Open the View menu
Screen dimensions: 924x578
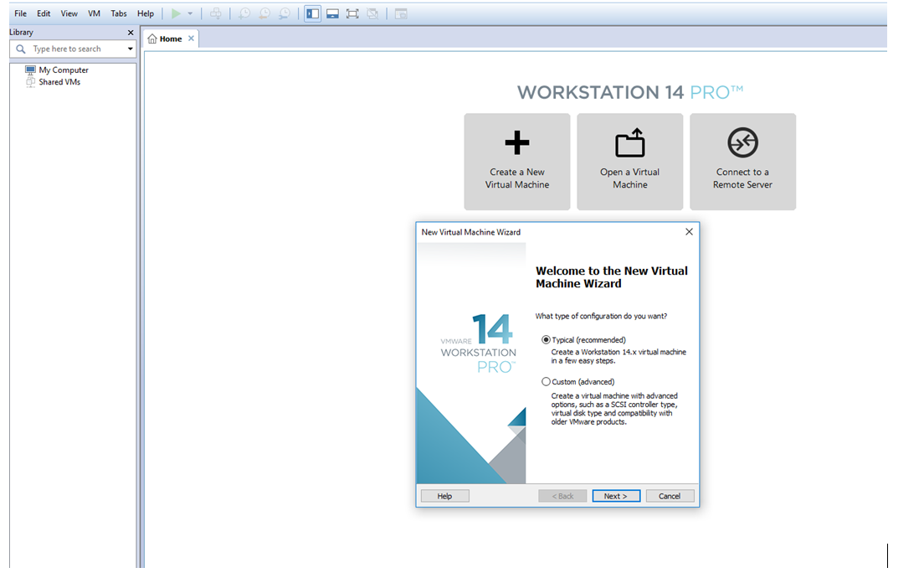pos(69,13)
